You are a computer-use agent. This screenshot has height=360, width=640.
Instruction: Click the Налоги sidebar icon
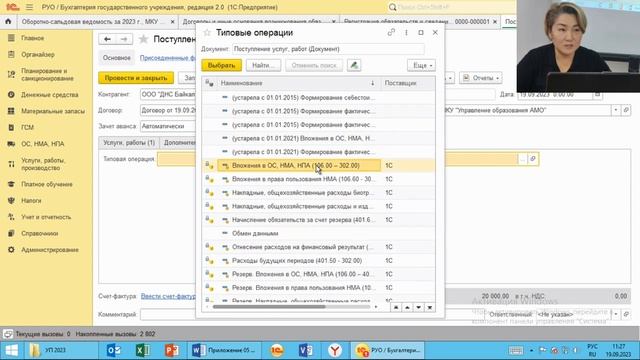(11, 200)
